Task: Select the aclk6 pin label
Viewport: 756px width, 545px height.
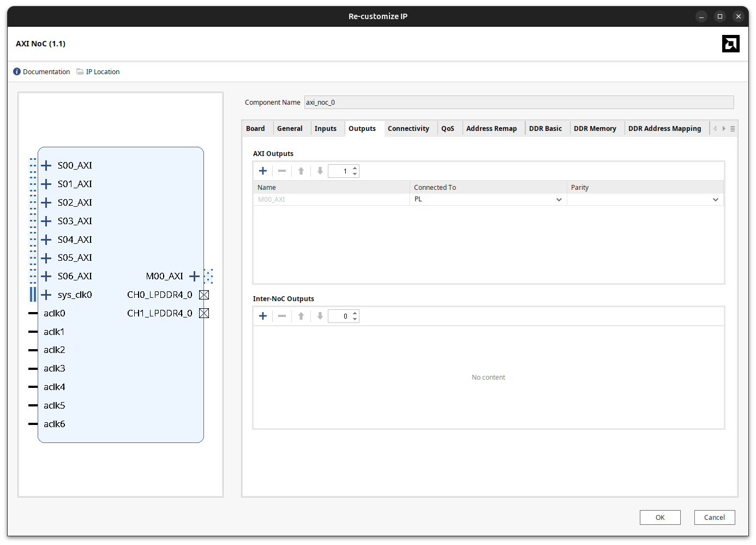Action: coord(55,424)
